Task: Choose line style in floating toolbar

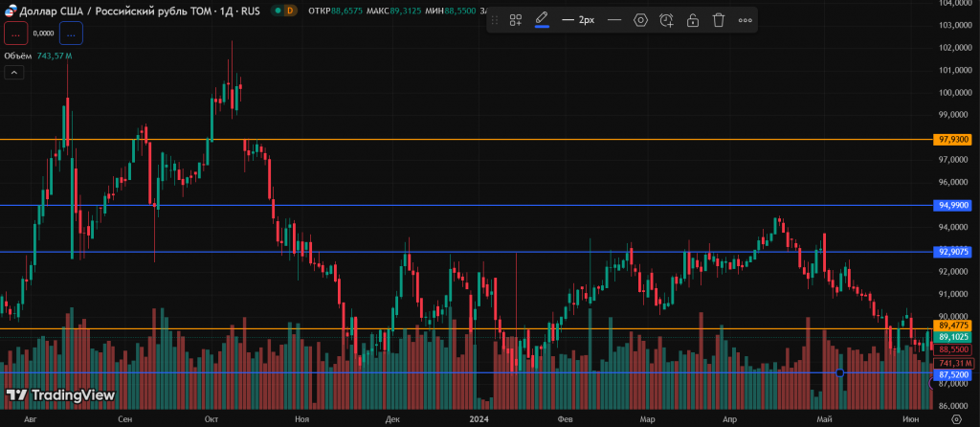Action: [614, 20]
